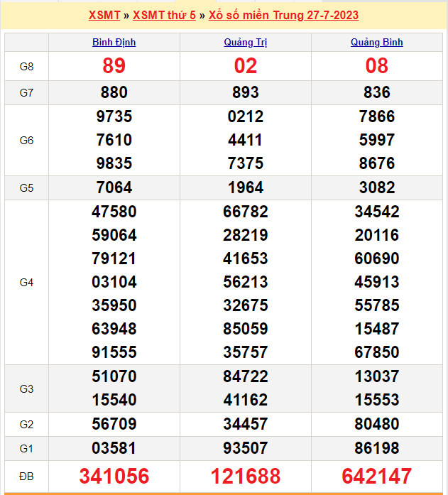Viewport: 448px width, 495px height.
Task: Click the G4 row label
Action: pyautogui.click(x=26, y=282)
